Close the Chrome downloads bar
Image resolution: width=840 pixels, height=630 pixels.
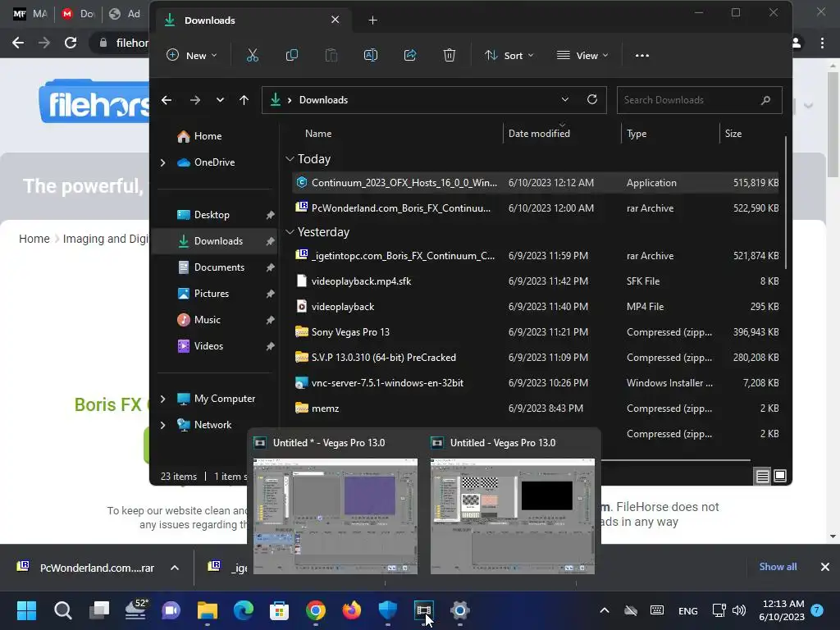click(825, 567)
